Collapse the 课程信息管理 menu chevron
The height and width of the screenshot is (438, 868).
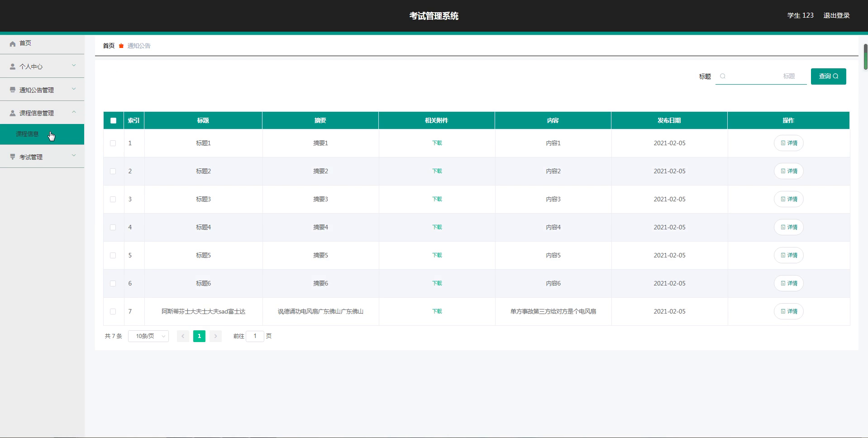[x=74, y=112]
